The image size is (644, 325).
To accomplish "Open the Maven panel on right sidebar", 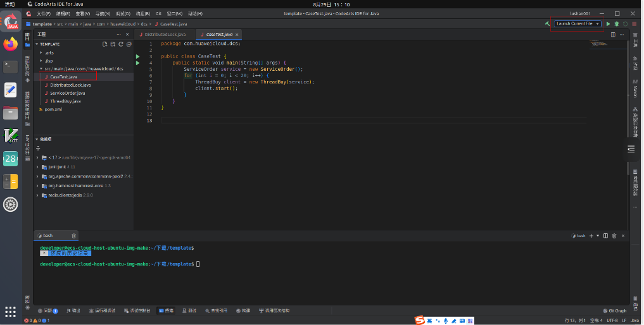I will click(635, 89).
